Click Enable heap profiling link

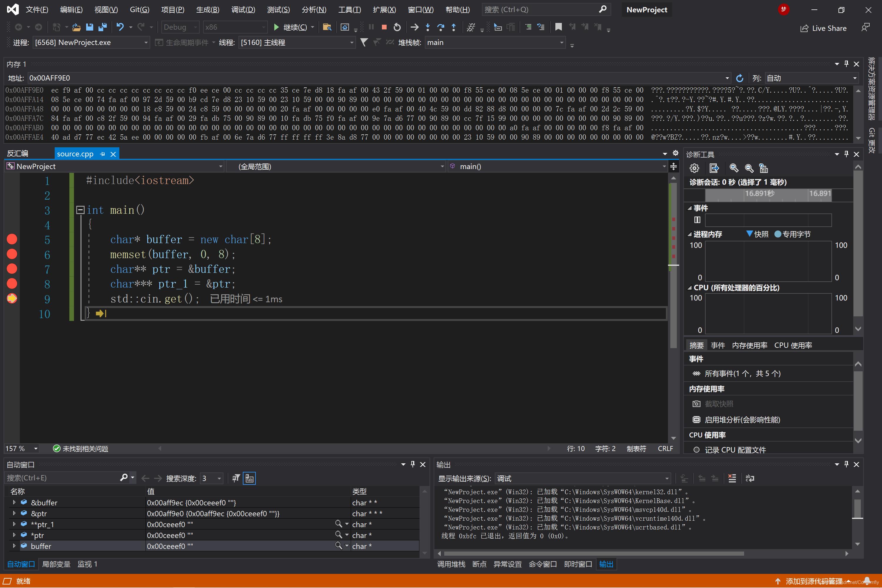743,420
